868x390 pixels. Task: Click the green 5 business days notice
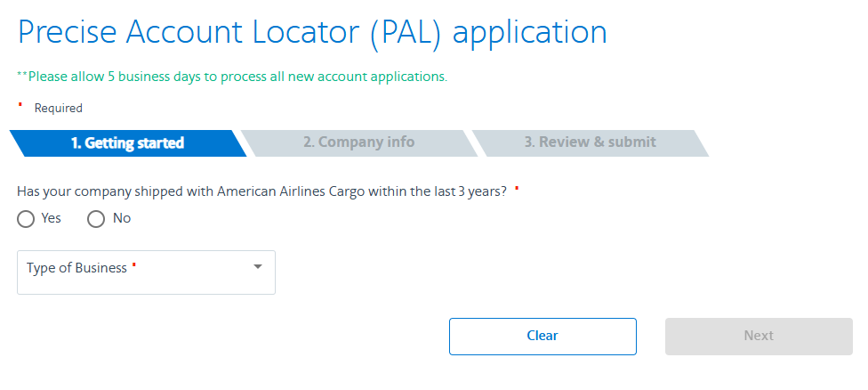237,77
